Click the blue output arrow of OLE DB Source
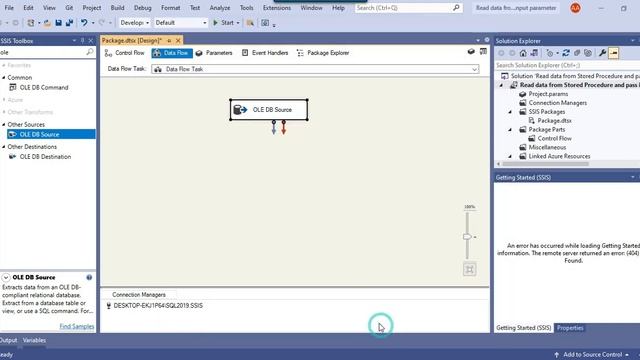 (x=274, y=127)
